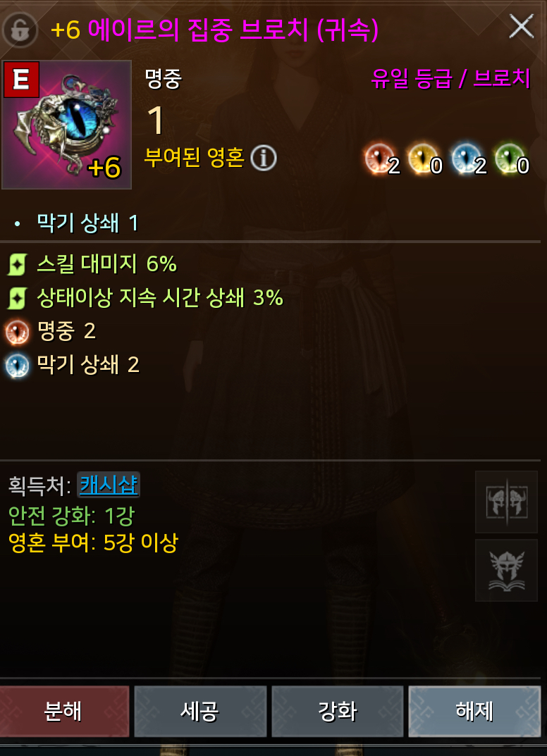Screen dimensions: 547x756
Task: Select the blue soul eye icon in the counter
Action: tap(465, 158)
